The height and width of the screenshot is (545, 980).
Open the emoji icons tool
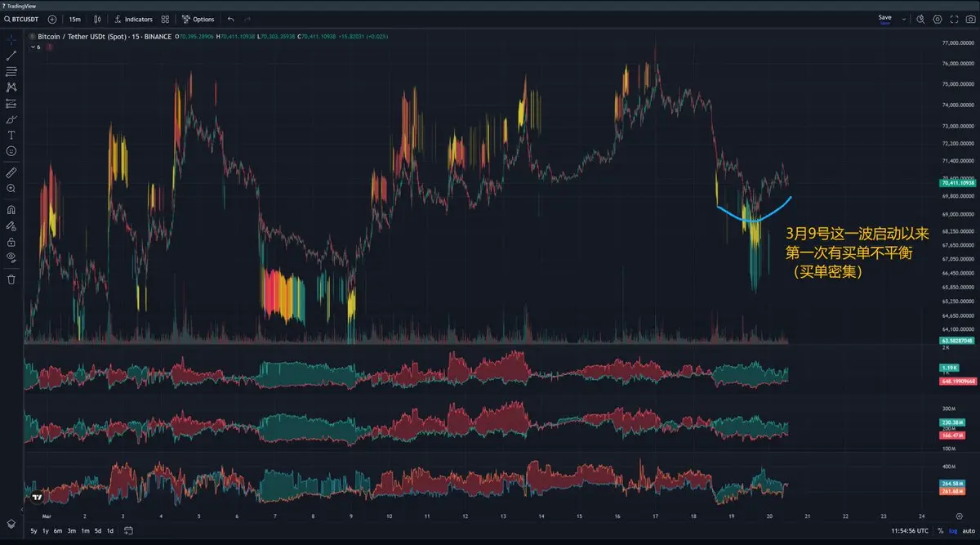(11, 151)
